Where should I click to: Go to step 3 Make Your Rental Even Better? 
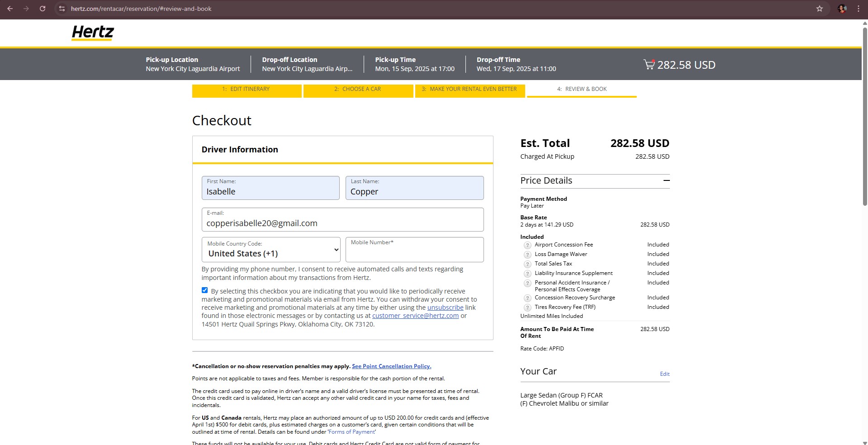[470, 90]
